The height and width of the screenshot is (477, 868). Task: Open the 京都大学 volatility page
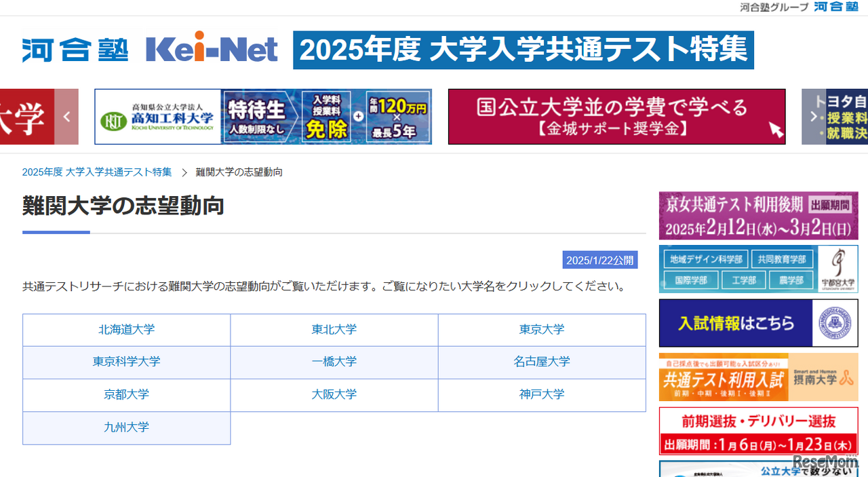[126, 394]
